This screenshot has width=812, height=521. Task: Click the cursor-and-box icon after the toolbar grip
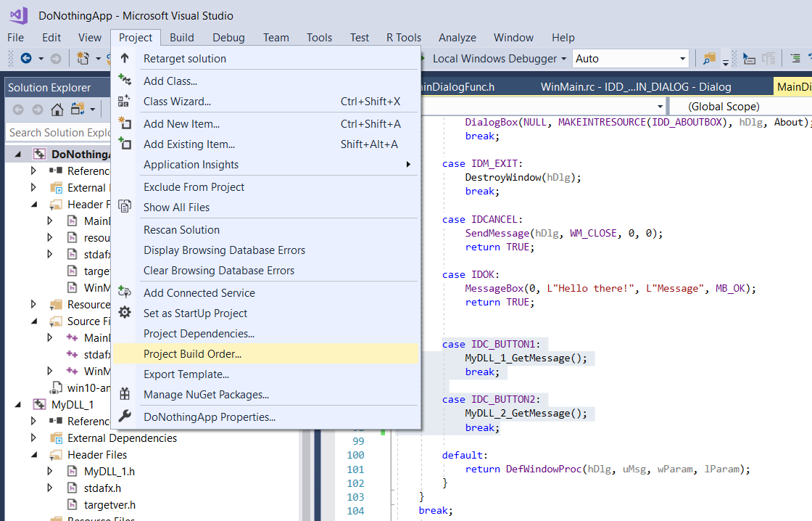click(749, 59)
